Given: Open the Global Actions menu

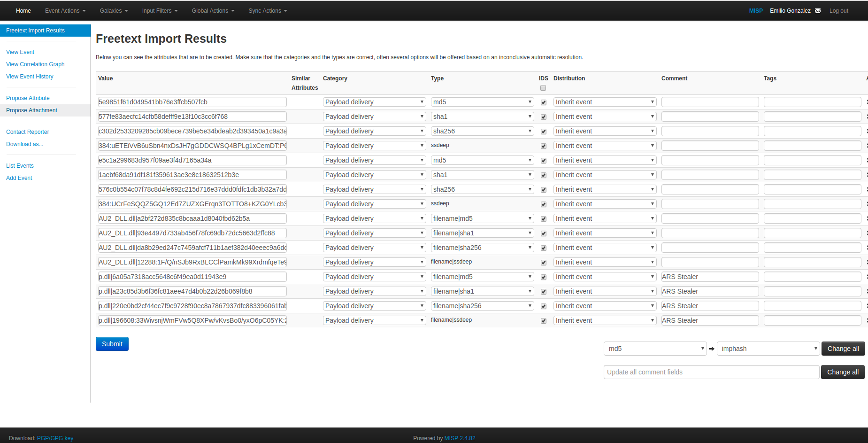Looking at the screenshot, I should pos(213,11).
